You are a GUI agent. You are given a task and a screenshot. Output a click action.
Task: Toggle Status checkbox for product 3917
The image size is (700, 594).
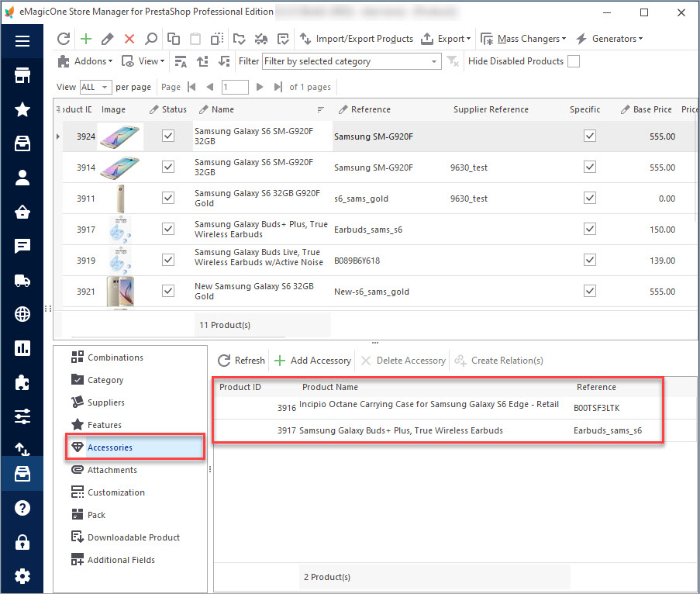tap(168, 229)
